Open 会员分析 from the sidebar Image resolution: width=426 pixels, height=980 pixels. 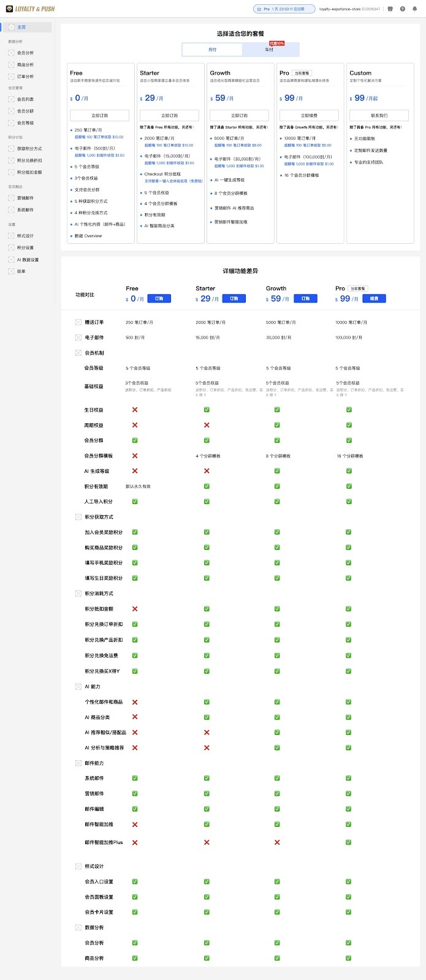(x=25, y=53)
